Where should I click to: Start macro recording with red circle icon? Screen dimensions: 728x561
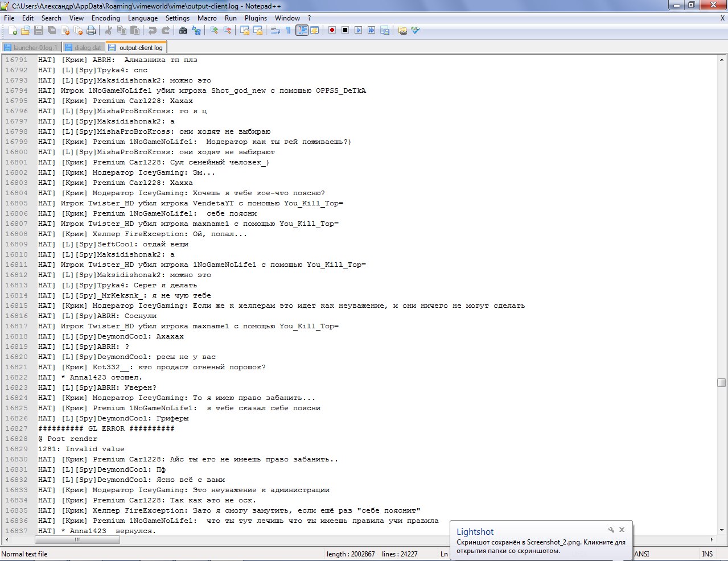click(x=332, y=31)
